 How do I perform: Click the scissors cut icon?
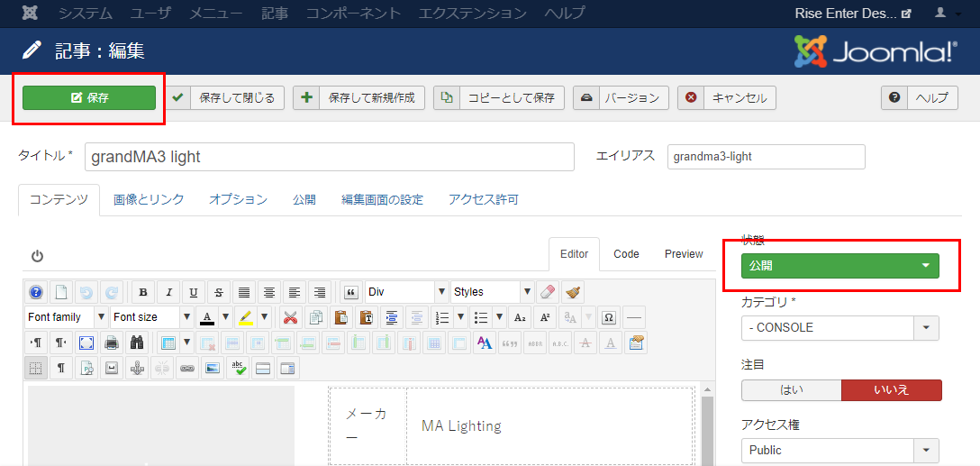290,317
